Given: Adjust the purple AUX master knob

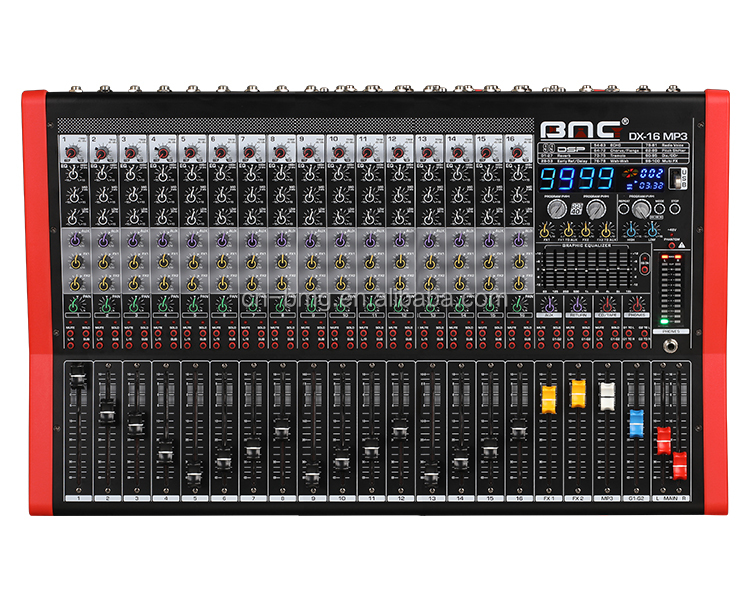Looking at the screenshot, I should click(x=549, y=304).
